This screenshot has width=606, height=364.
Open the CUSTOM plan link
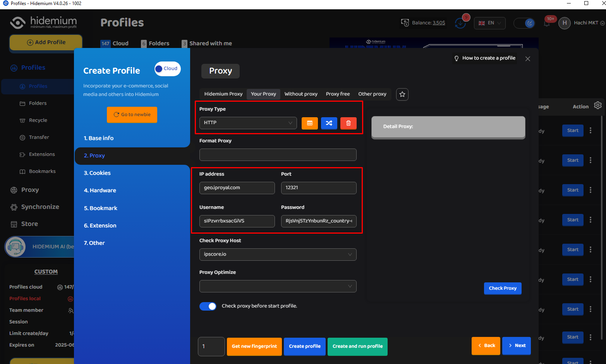(x=46, y=272)
